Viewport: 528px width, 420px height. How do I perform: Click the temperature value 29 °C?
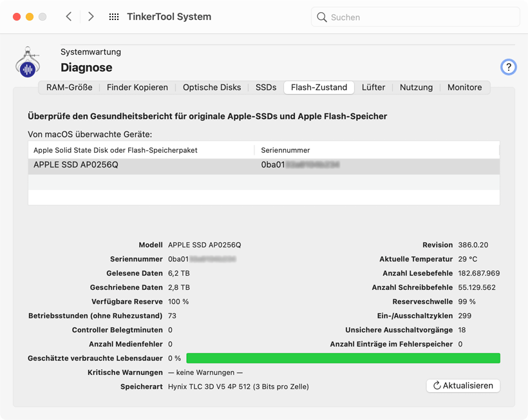tap(467, 259)
